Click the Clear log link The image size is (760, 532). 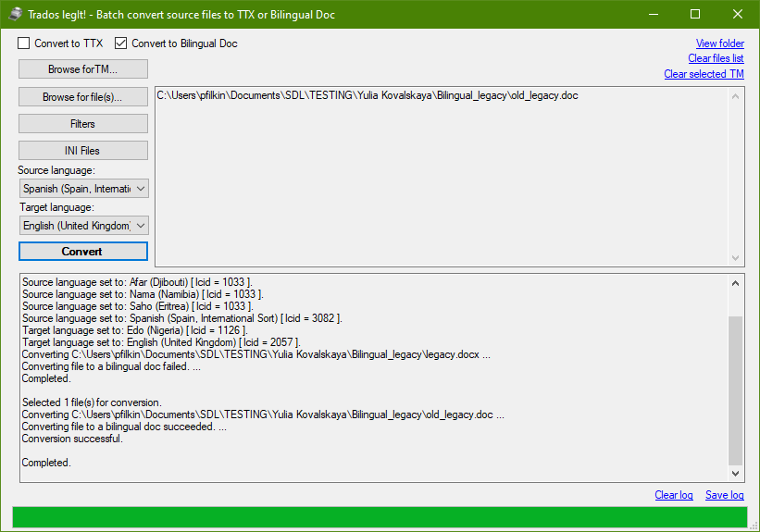674,495
